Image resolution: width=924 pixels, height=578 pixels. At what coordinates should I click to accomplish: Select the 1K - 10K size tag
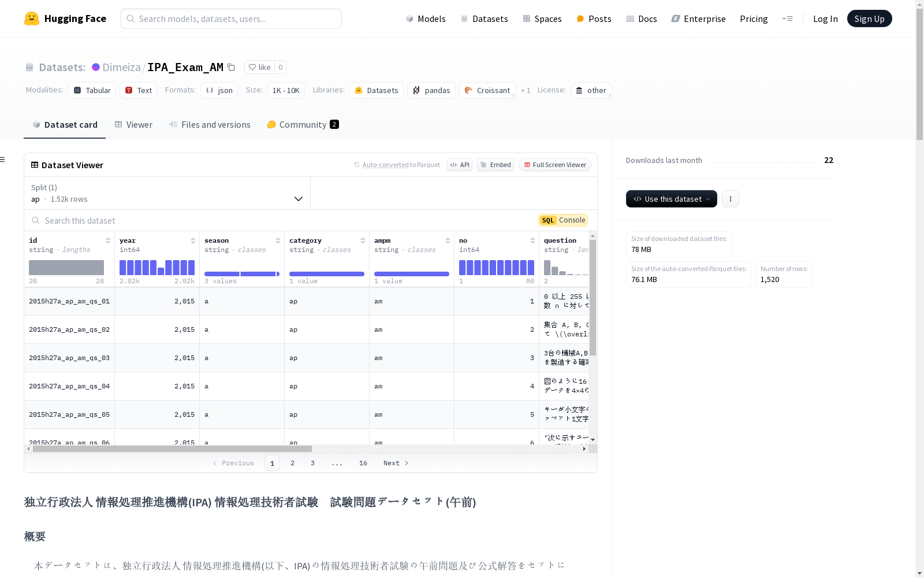point(286,90)
